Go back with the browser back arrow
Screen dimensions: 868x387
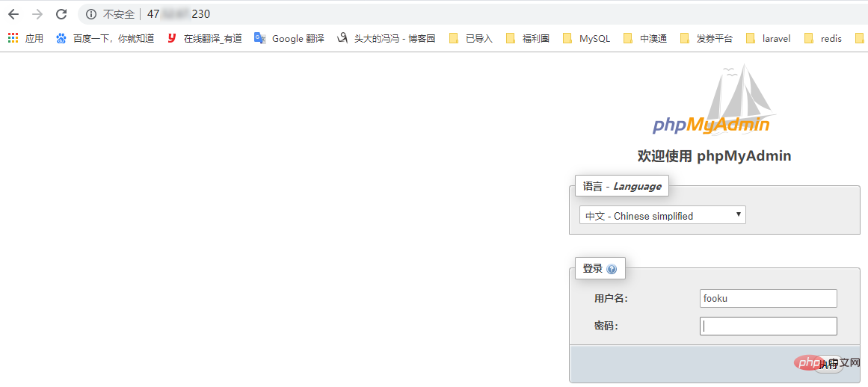(x=13, y=14)
